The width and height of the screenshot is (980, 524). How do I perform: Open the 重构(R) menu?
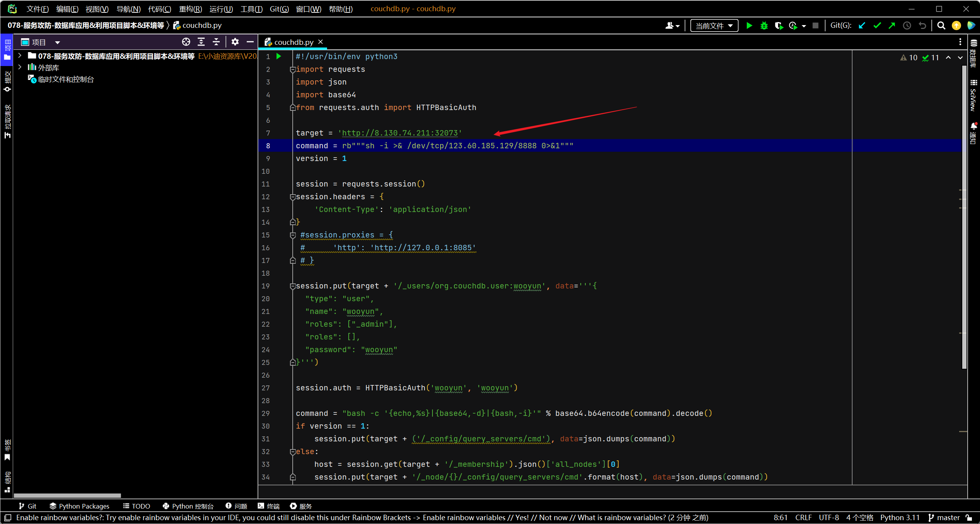(x=190, y=8)
